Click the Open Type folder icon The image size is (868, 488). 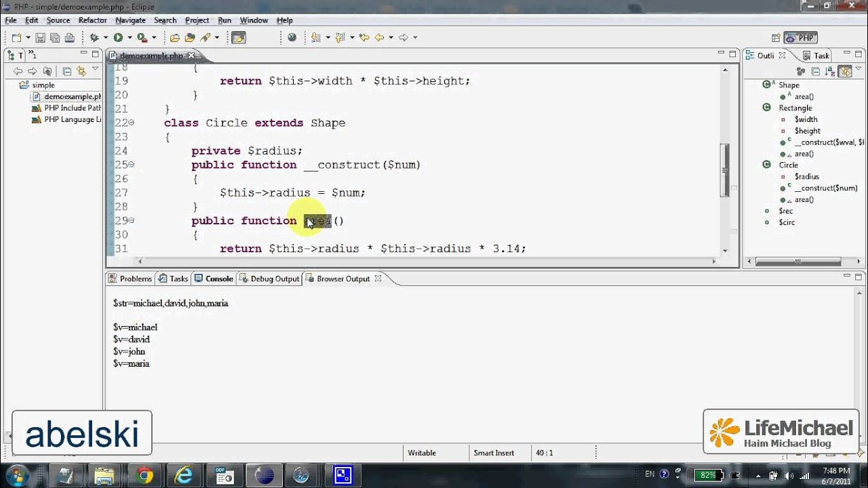coord(175,38)
